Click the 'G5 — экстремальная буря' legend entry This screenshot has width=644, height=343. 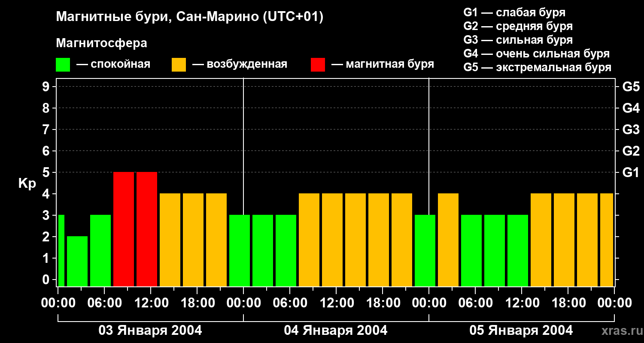coord(538,67)
